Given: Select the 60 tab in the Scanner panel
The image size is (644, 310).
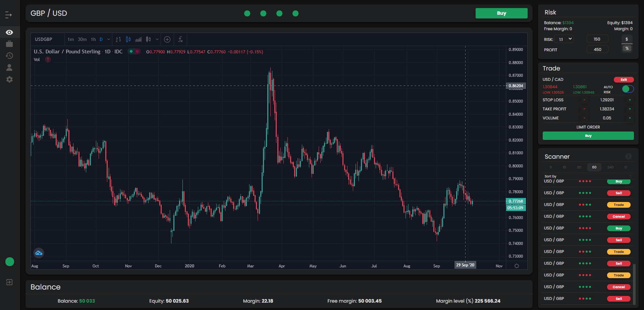Looking at the screenshot, I should pos(594,167).
